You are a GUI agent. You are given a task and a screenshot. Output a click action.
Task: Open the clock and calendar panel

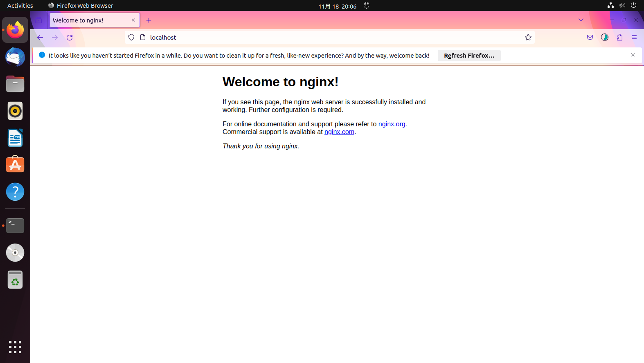click(338, 6)
